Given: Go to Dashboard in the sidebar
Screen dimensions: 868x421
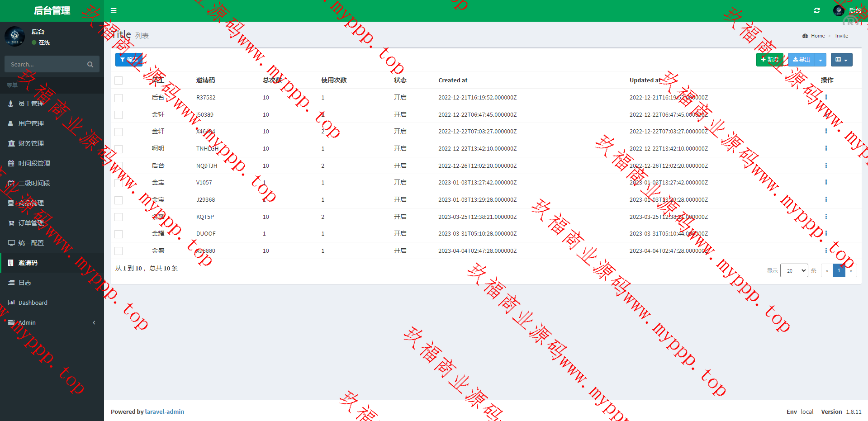Looking at the screenshot, I should point(33,303).
